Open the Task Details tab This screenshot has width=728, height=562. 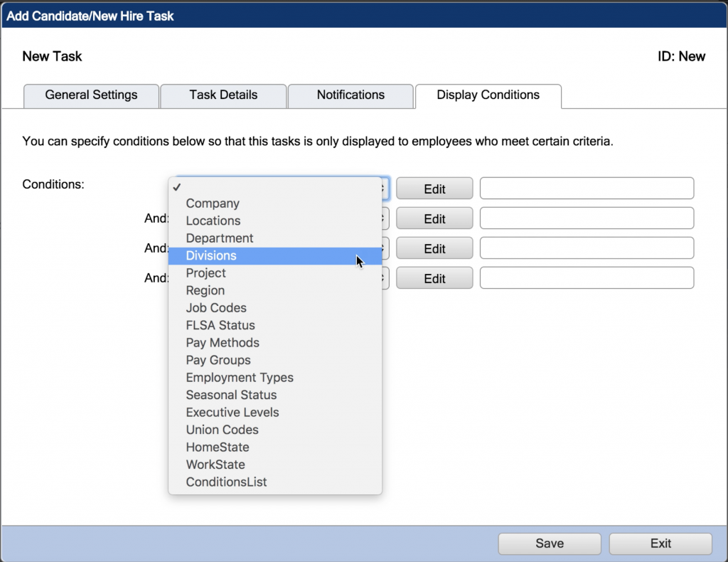(x=223, y=95)
